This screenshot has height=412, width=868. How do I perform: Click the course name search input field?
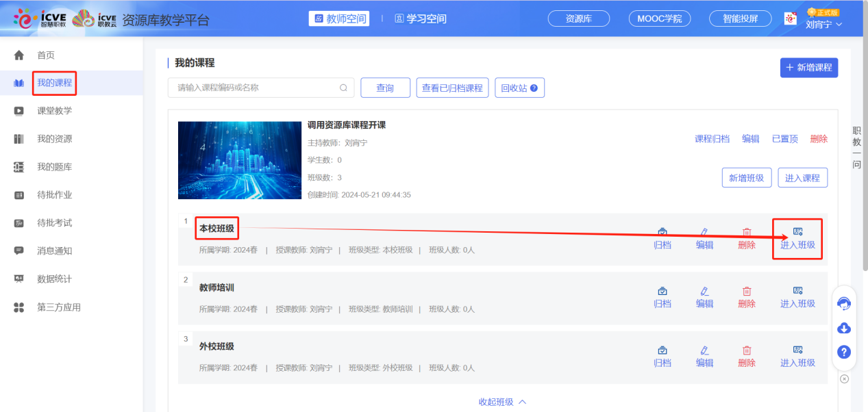coord(260,87)
